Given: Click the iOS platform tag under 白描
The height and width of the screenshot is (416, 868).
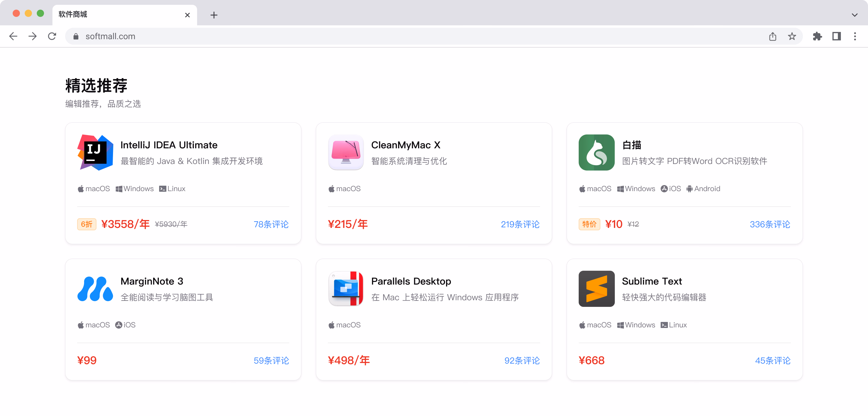Looking at the screenshot, I should click(671, 189).
